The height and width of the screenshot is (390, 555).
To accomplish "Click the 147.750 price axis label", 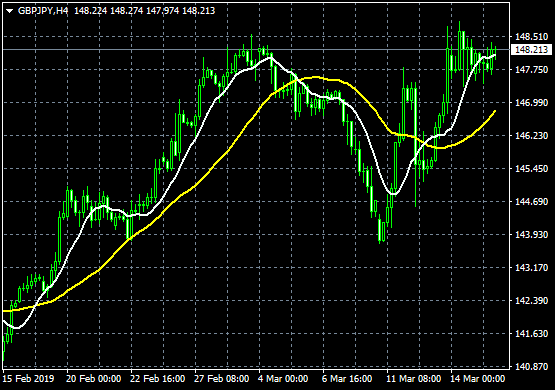I will tap(531, 70).
